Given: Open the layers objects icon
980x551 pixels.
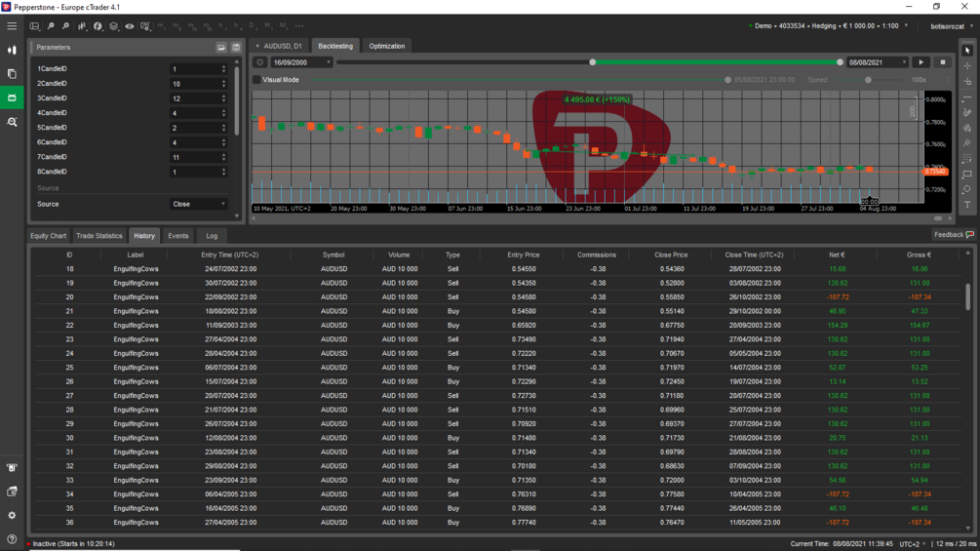Looking at the screenshot, I should 113,26.
